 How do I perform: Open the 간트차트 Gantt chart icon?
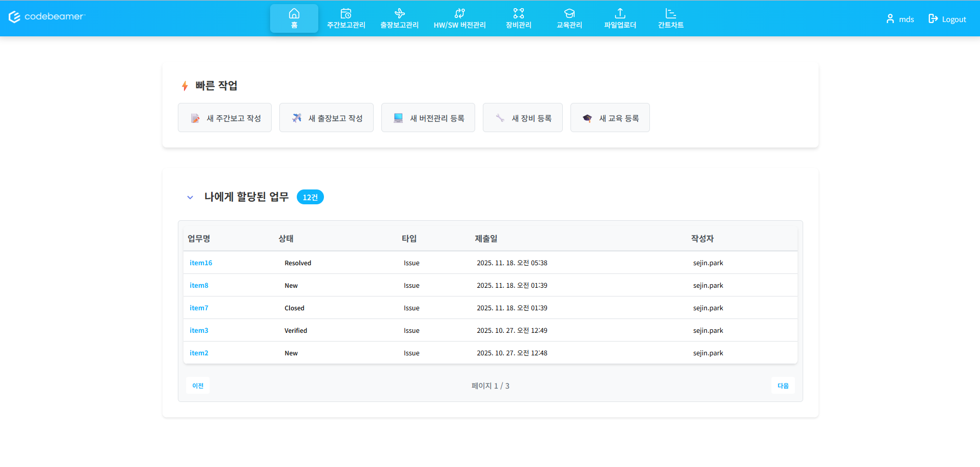click(x=670, y=12)
